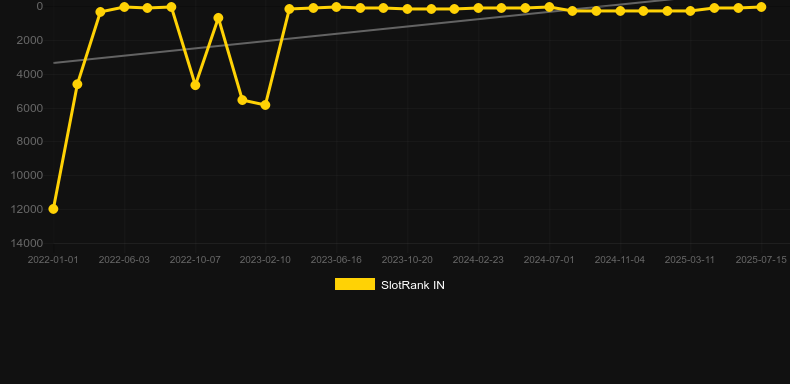Click the data point at 2023-06-16

point(336,7)
